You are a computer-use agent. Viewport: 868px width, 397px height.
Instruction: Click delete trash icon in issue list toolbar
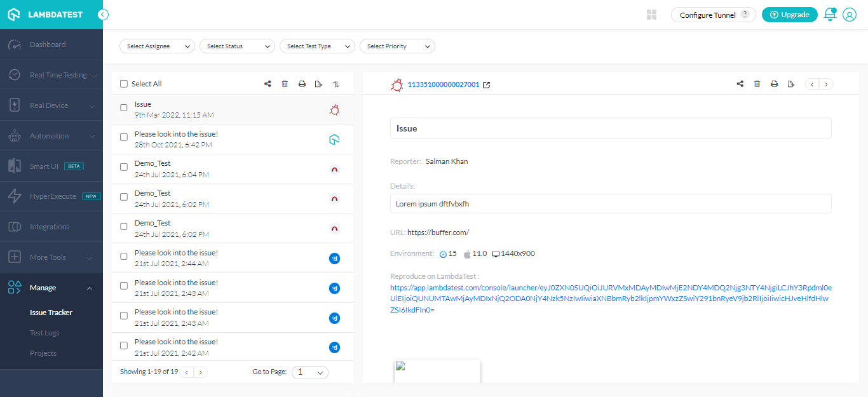coord(285,84)
